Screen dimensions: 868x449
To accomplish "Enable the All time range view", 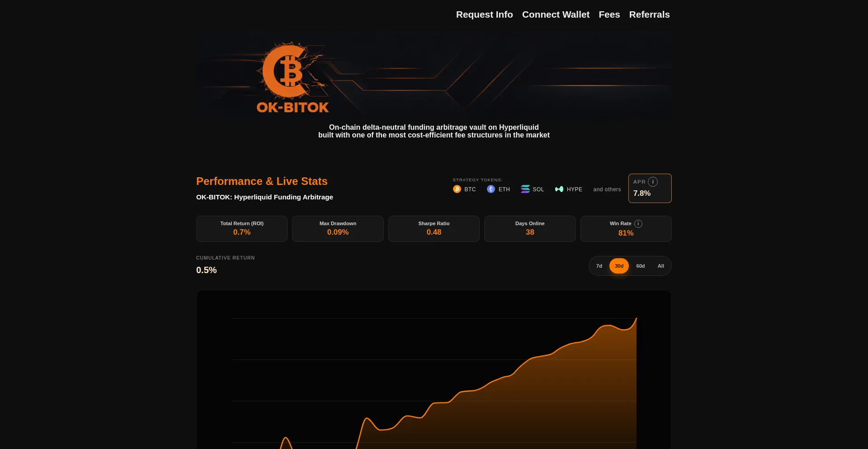I will (660, 266).
